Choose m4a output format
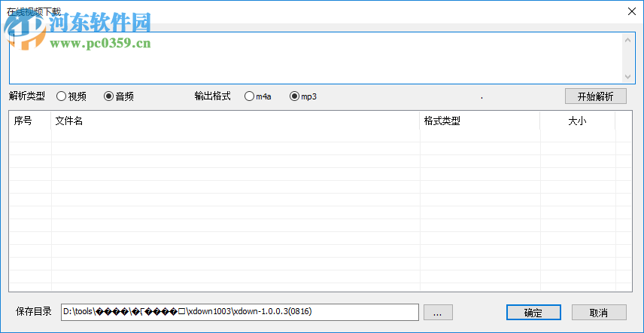 click(257, 96)
